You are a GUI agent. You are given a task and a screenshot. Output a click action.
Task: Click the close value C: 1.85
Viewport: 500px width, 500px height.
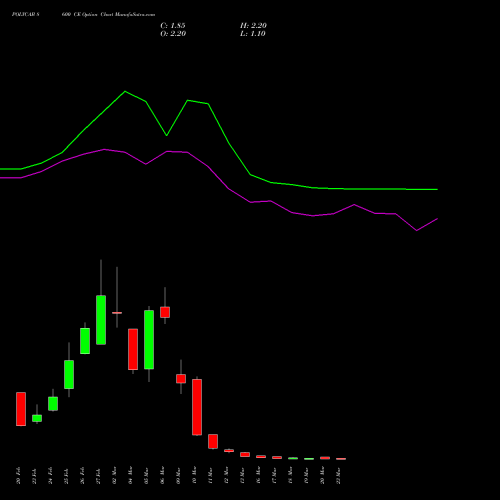(x=173, y=26)
